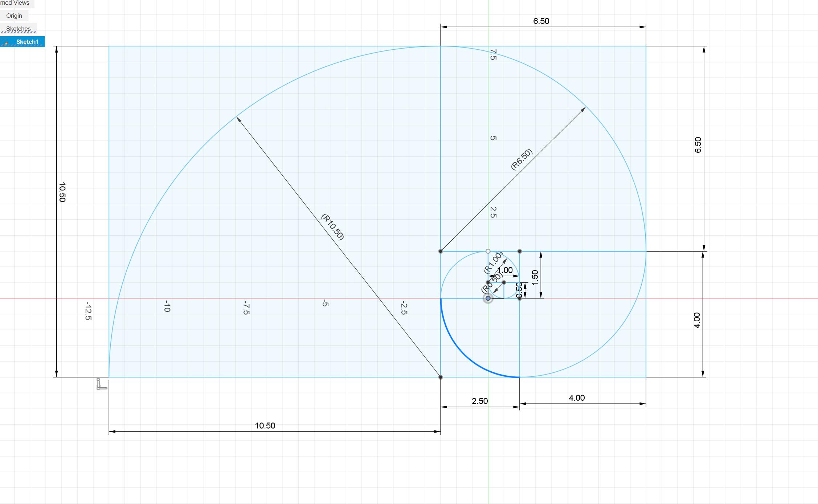Select the horizontal 10.50 dimension value
This screenshot has height=504, width=818.
pyautogui.click(x=265, y=426)
